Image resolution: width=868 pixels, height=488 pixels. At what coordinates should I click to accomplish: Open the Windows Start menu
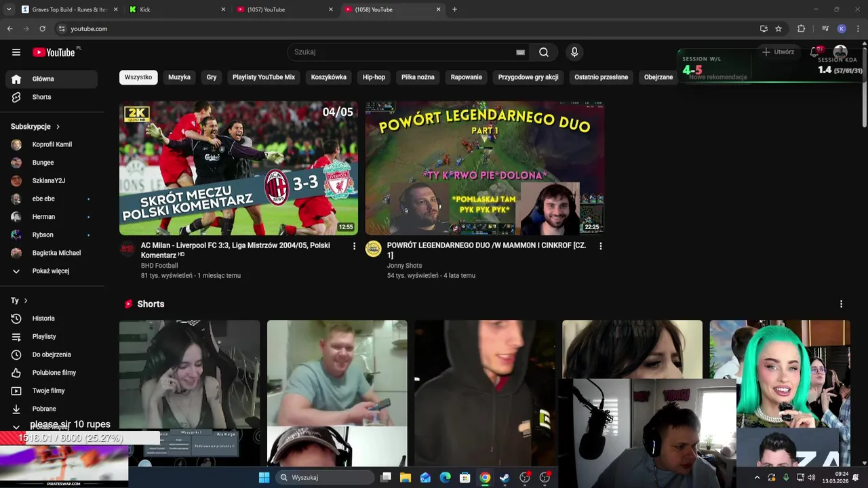(x=264, y=477)
